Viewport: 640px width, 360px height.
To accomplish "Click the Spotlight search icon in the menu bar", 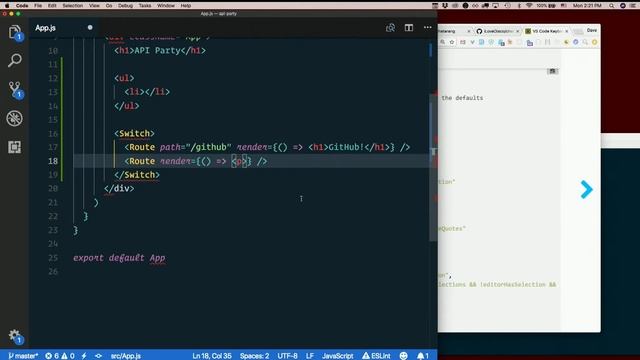I will coord(611,6).
